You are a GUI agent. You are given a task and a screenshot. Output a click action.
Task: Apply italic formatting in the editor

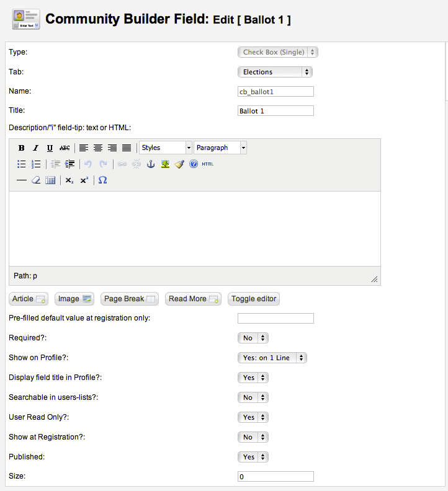[x=35, y=148]
